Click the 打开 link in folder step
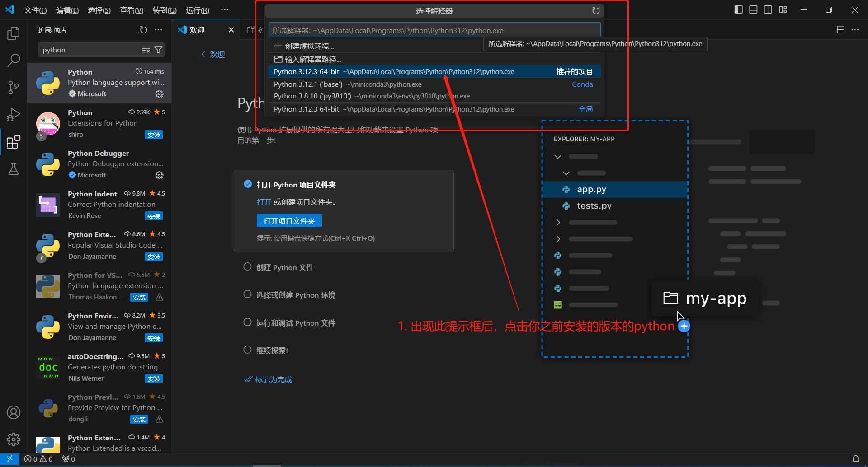 [264, 202]
